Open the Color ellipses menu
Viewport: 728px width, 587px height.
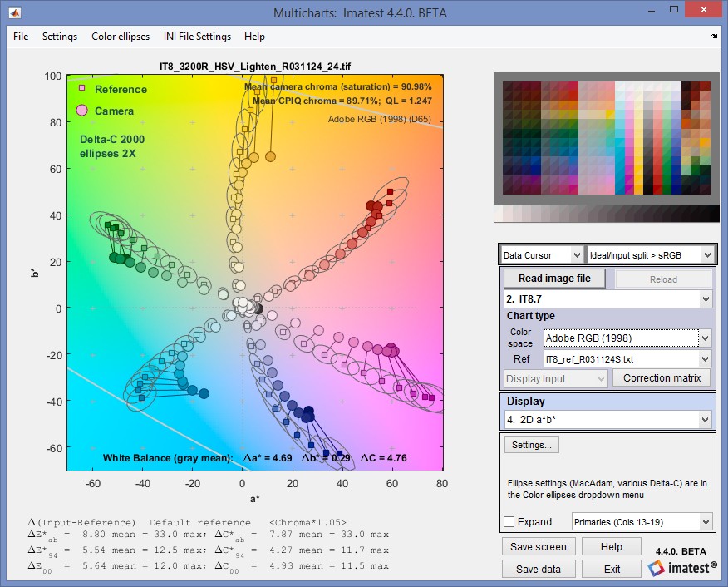point(121,37)
